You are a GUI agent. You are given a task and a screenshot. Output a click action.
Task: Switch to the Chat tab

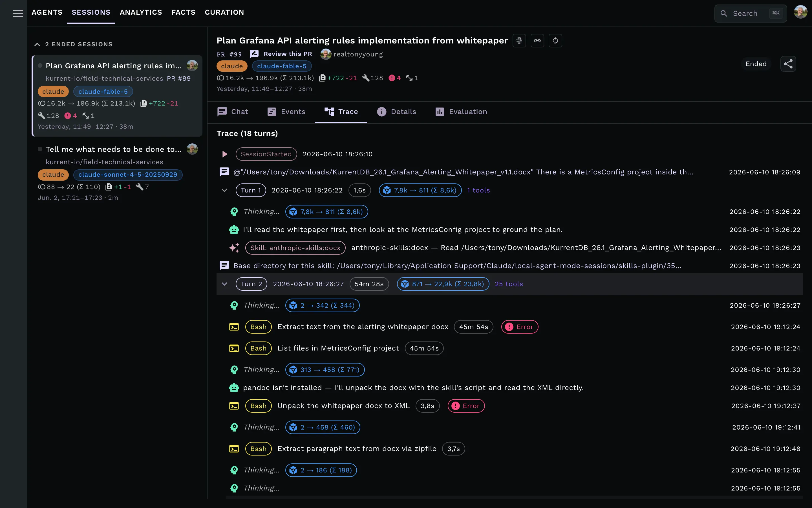click(x=233, y=112)
